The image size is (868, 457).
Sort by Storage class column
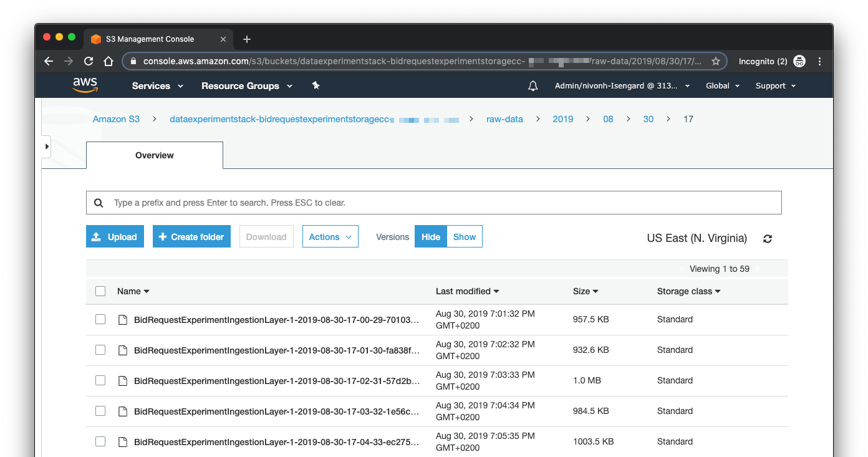point(688,291)
